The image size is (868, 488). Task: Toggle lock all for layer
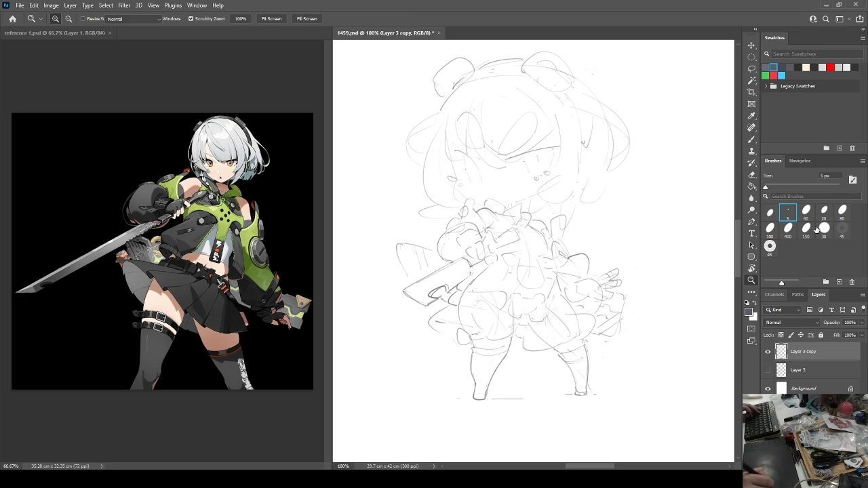pos(821,335)
